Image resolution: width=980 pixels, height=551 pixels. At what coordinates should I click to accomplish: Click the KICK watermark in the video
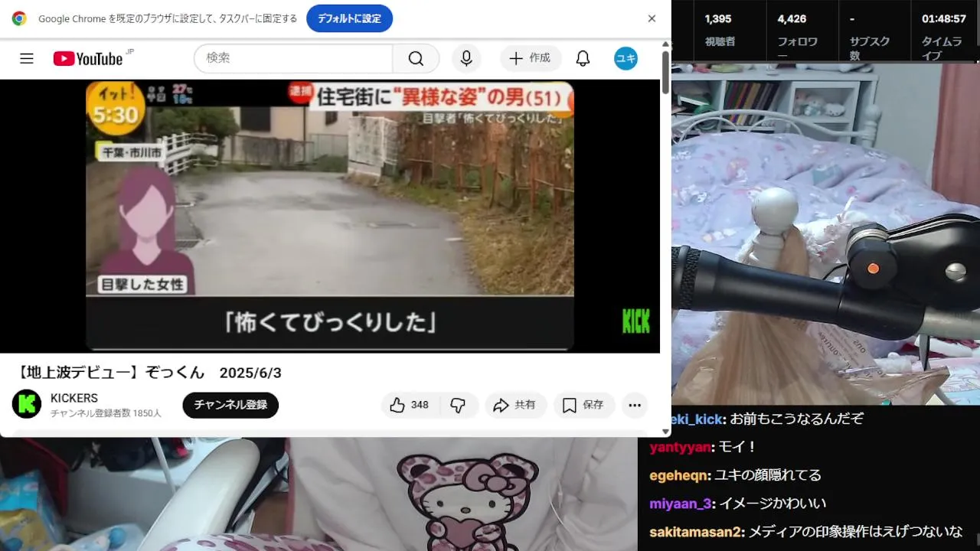coord(635,322)
